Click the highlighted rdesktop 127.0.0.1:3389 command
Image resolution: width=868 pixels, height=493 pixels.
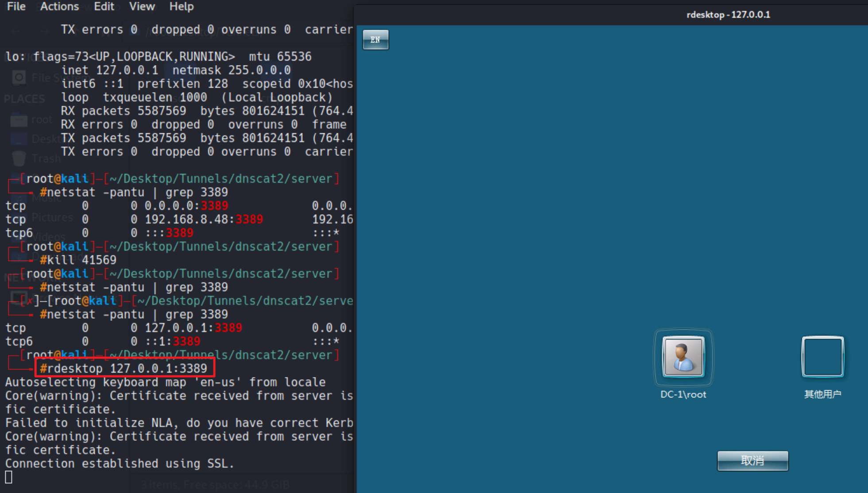[124, 368]
